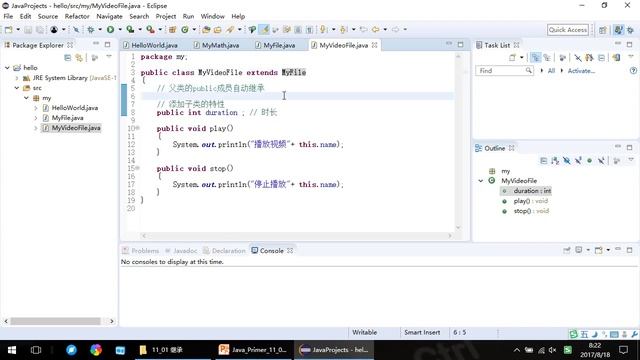
Task: Expand the JRE System Library node
Action: click(x=17, y=78)
